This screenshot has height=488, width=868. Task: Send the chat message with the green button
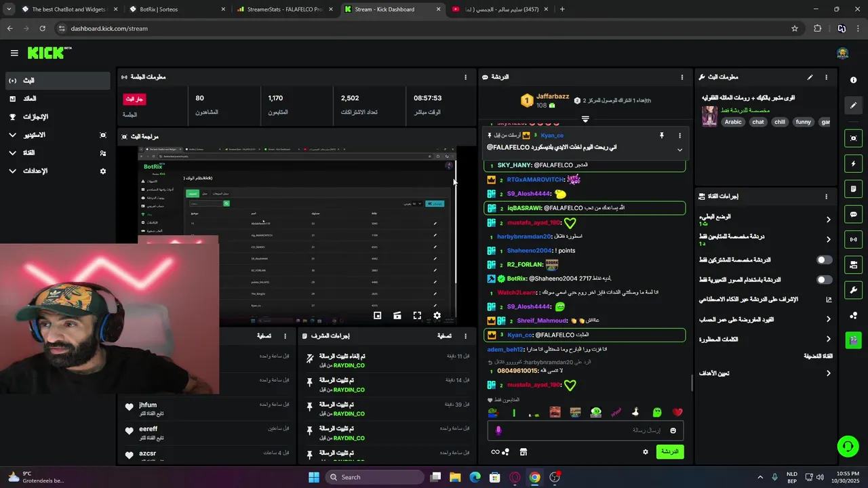[x=670, y=451]
